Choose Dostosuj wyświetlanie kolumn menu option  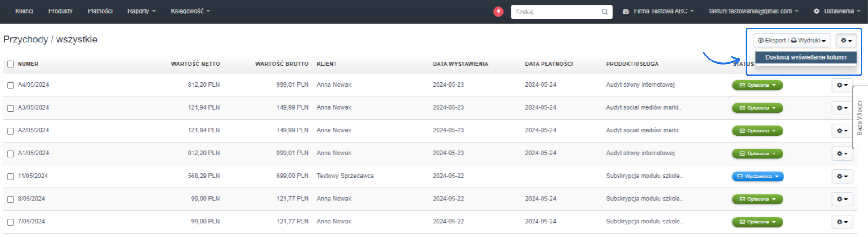806,57
